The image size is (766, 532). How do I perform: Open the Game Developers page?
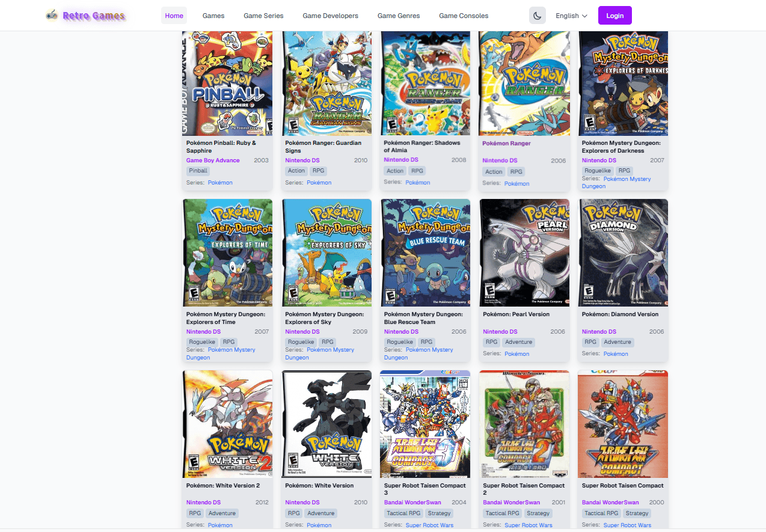(x=330, y=16)
